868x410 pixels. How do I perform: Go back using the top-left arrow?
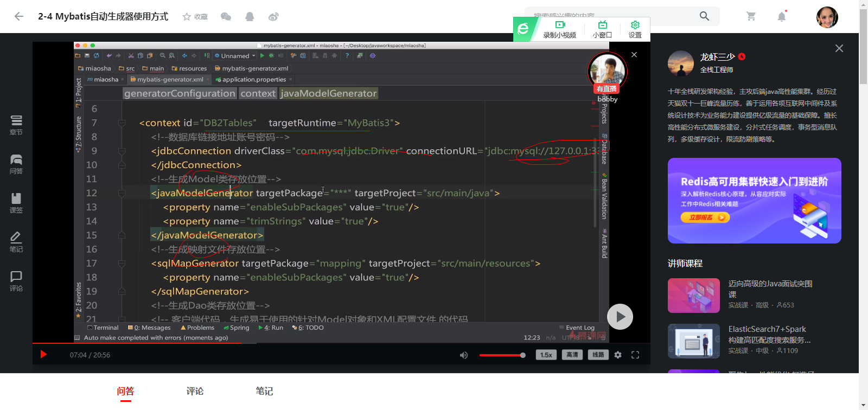pyautogui.click(x=19, y=16)
